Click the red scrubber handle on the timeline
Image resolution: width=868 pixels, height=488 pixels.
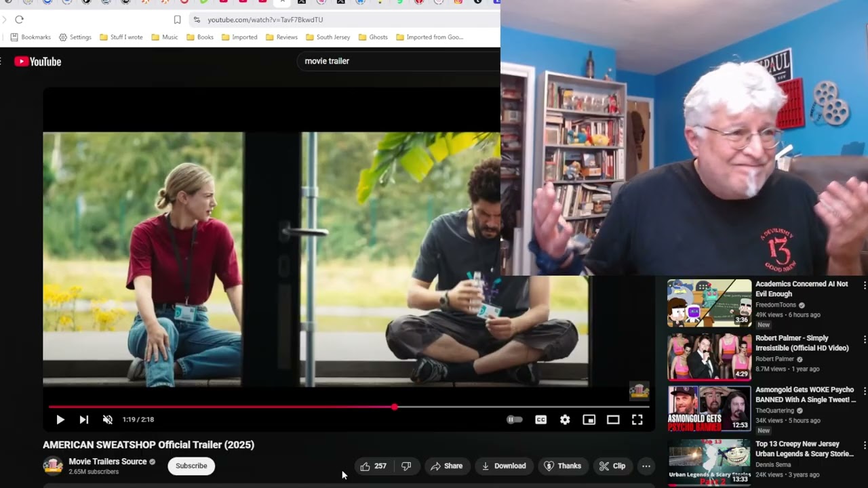click(x=394, y=407)
